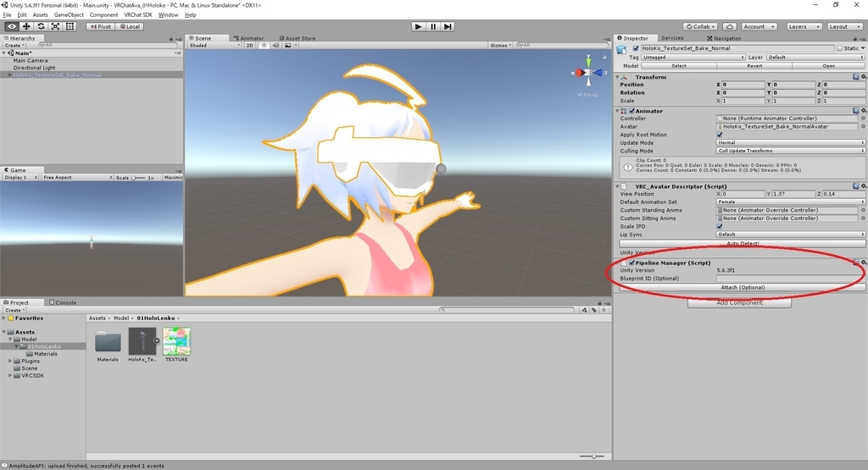Image resolution: width=868 pixels, height=470 pixels.
Task: Open the File menu
Action: (x=7, y=15)
